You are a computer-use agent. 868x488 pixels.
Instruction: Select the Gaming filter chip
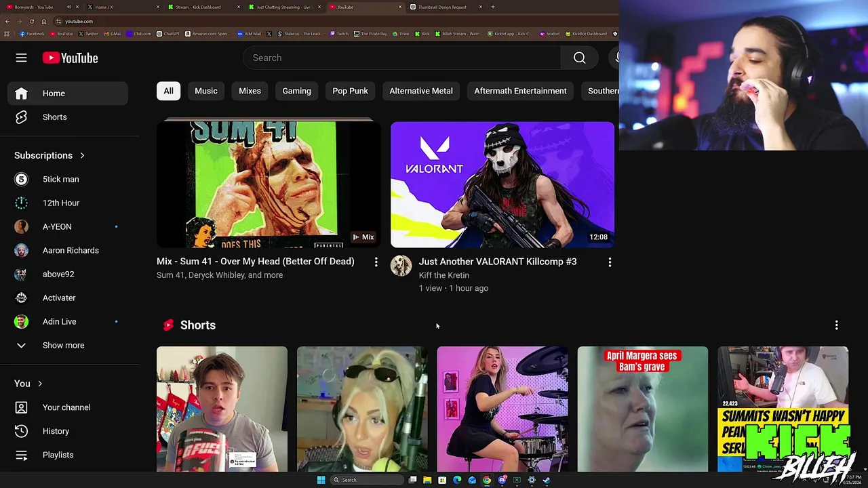[x=296, y=91]
